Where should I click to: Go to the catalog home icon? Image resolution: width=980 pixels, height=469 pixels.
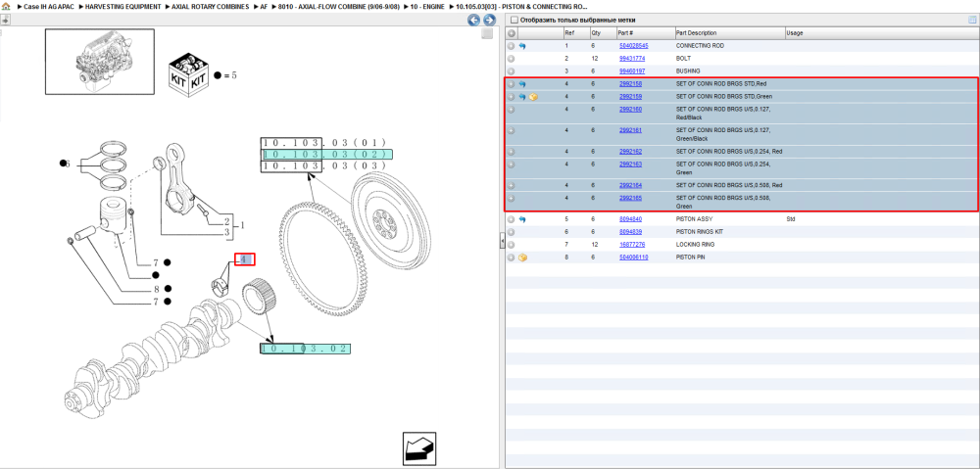click(x=6, y=6)
